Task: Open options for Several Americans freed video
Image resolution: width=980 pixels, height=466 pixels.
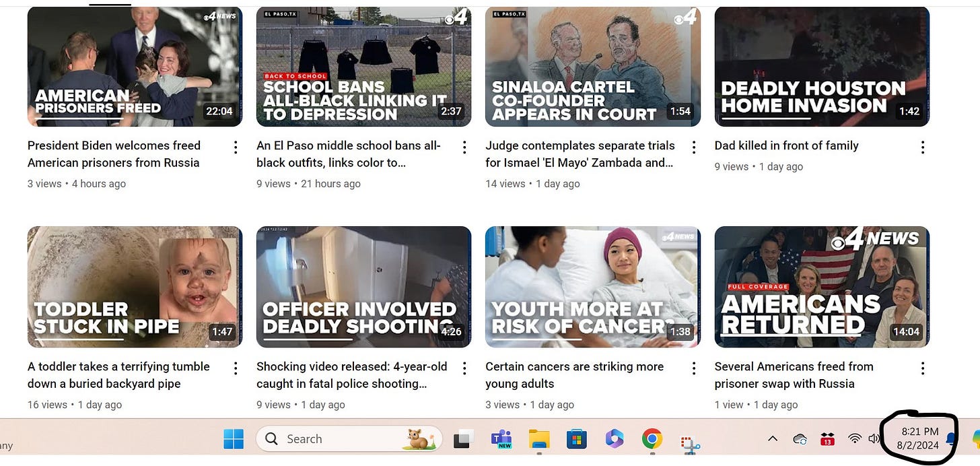Action: tap(923, 368)
